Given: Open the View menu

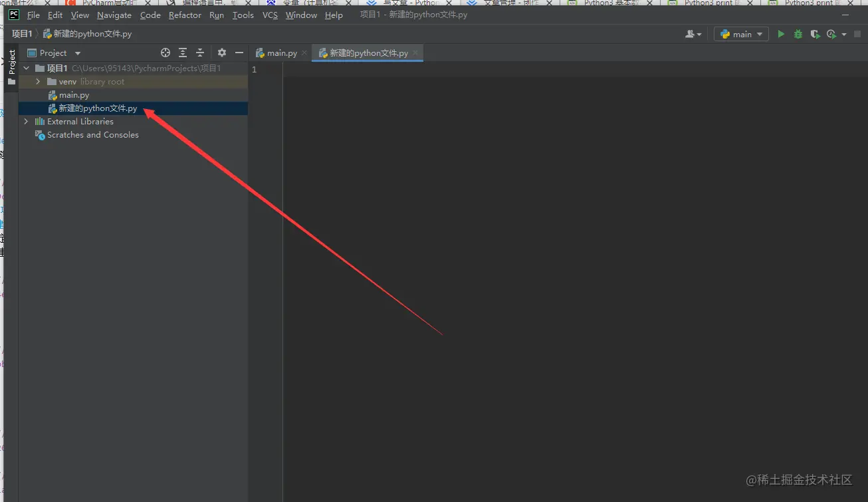Looking at the screenshot, I should 80,15.
